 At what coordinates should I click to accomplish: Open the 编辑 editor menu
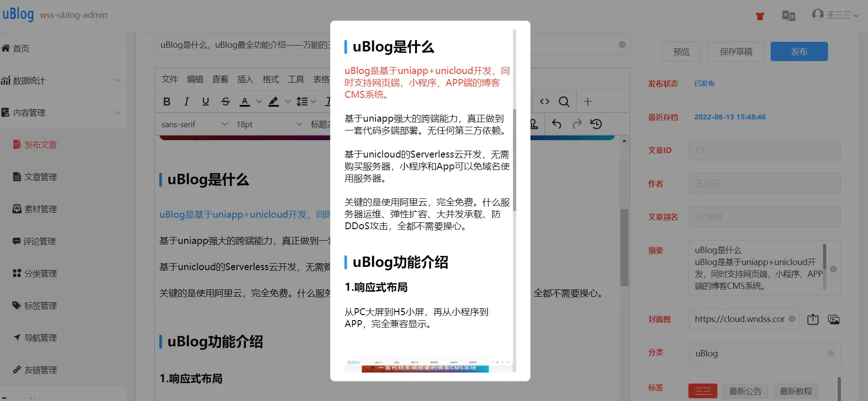195,79
